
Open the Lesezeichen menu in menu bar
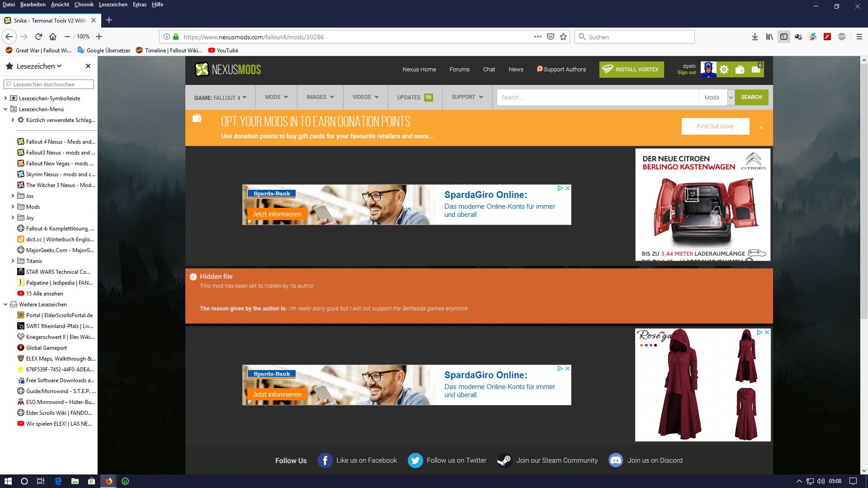click(x=113, y=5)
